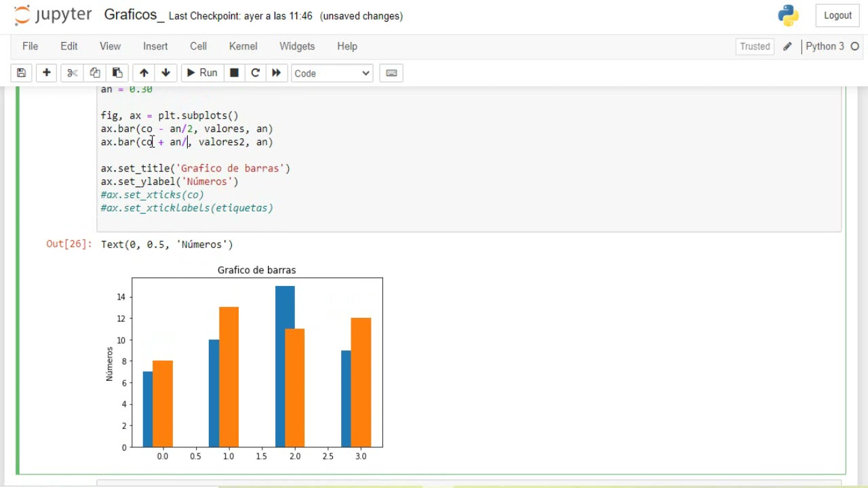Click the code line containing valores2
The height and width of the screenshot is (488, 868).
tap(186, 142)
